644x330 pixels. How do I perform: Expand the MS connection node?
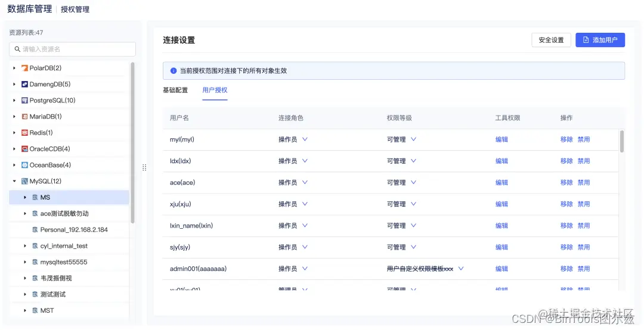coord(25,197)
